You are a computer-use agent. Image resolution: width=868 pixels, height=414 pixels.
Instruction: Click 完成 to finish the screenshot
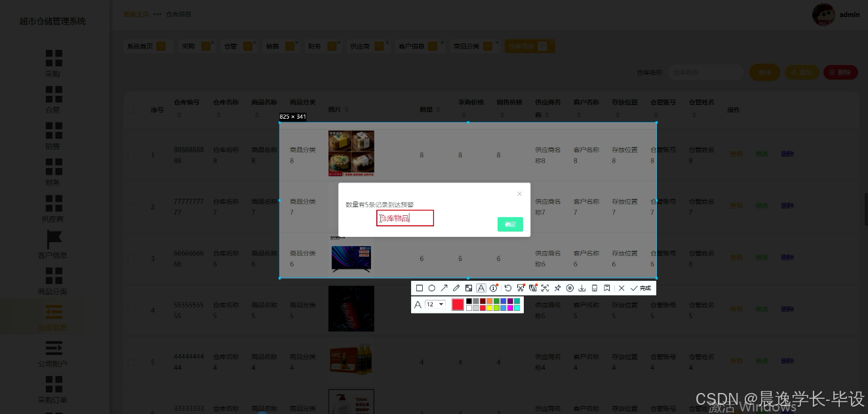tap(641, 288)
